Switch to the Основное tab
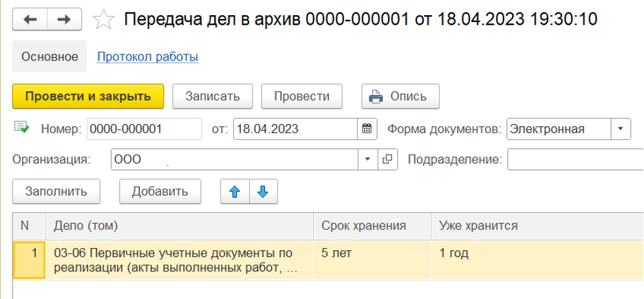 (50, 56)
